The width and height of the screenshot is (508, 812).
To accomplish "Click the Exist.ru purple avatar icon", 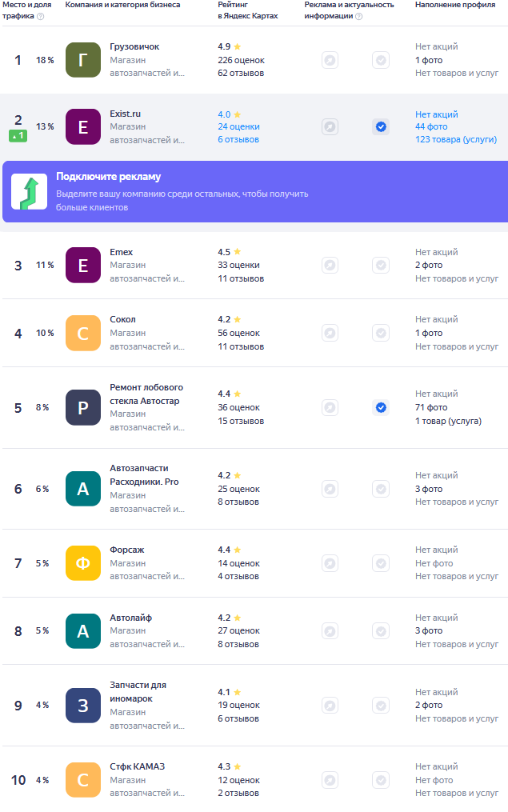I will click(x=83, y=127).
